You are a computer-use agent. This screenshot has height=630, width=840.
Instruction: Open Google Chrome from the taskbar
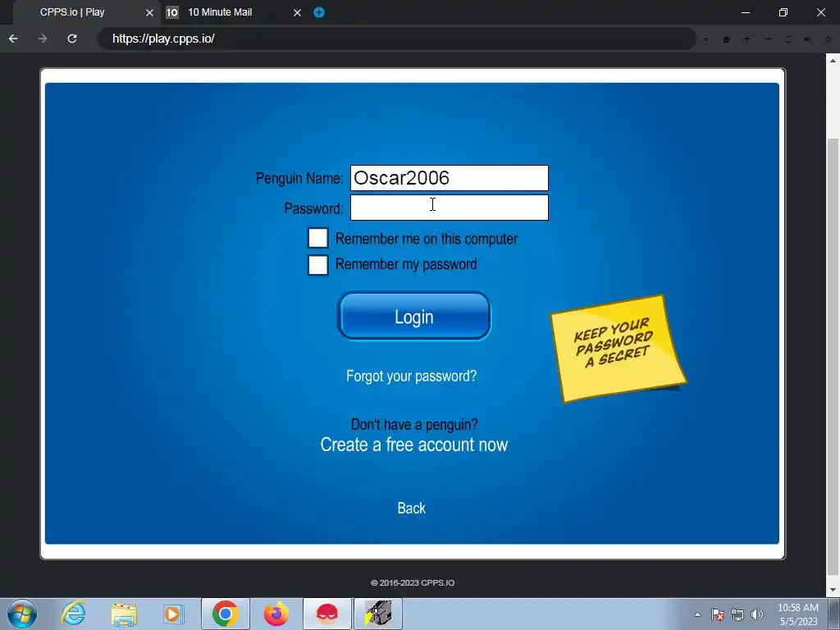click(x=225, y=614)
